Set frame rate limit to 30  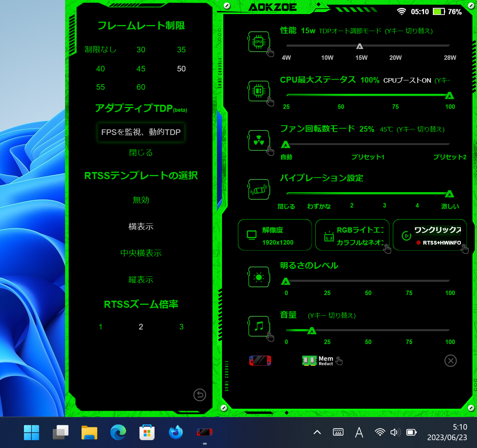coord(141,50)
